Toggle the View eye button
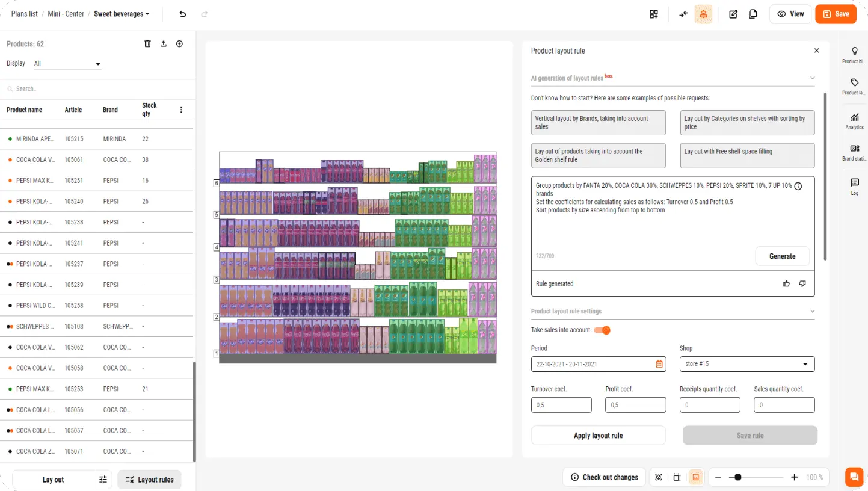Viewport: 868px width, 491px height. (x=790, y=14)
